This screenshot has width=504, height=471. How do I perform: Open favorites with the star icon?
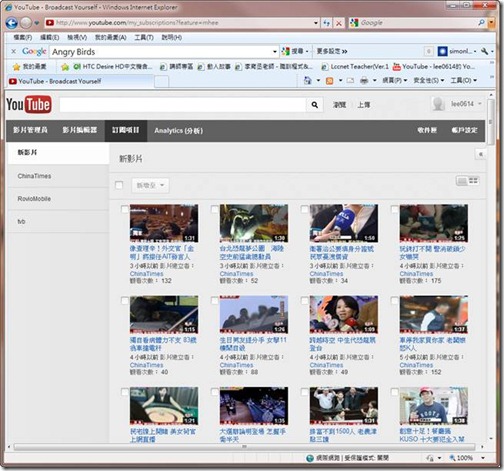click(x=16, y=67)
